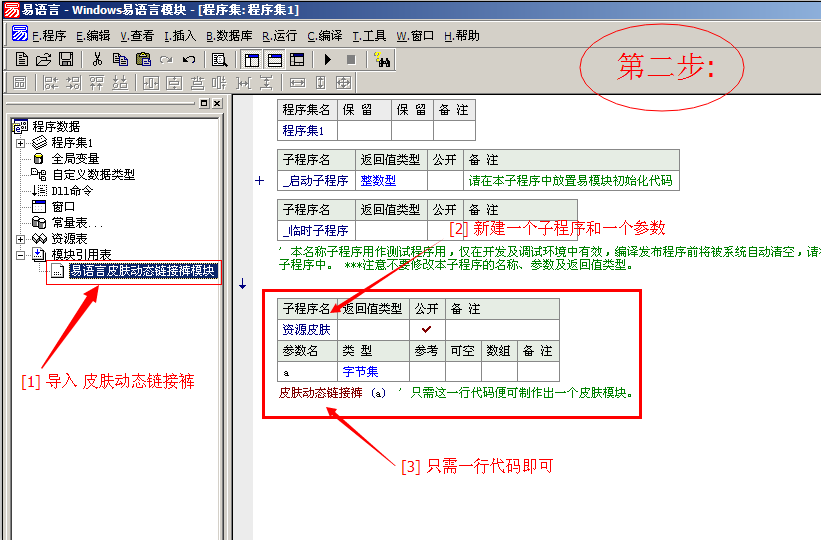
Task: Click the Copy toolbar icon
Action: pyautogui.click(x=120, y=60)
